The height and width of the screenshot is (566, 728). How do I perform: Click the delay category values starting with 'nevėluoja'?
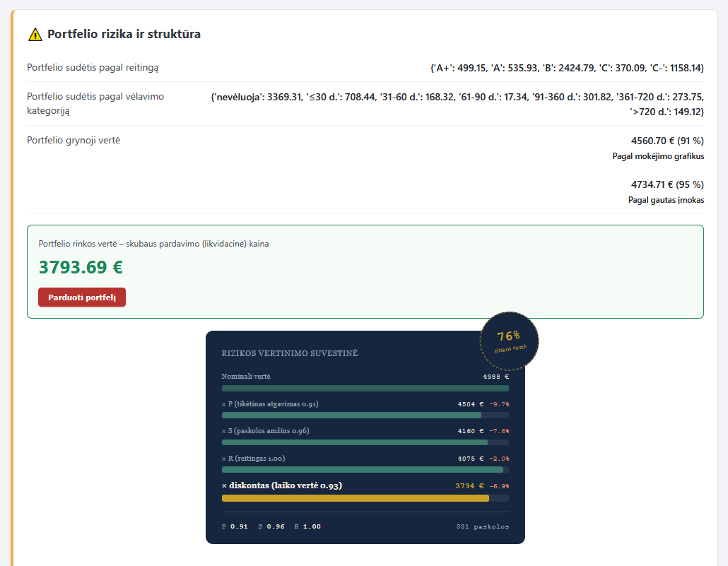pos(457,104)
